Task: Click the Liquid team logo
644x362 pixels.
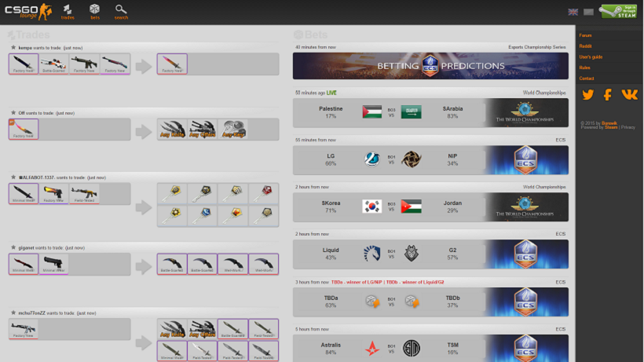Action: pos(371,254)
